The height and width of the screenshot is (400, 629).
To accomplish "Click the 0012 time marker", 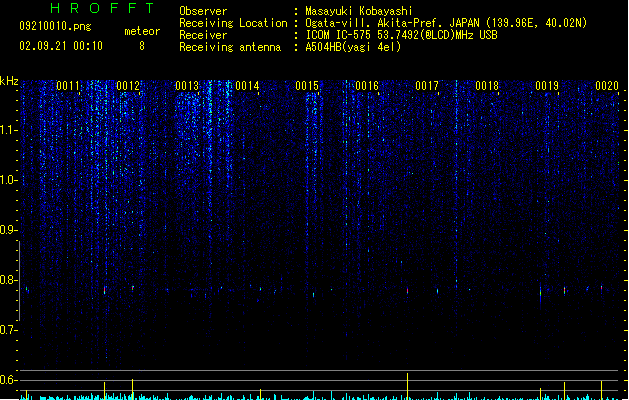I will point(128,86).
